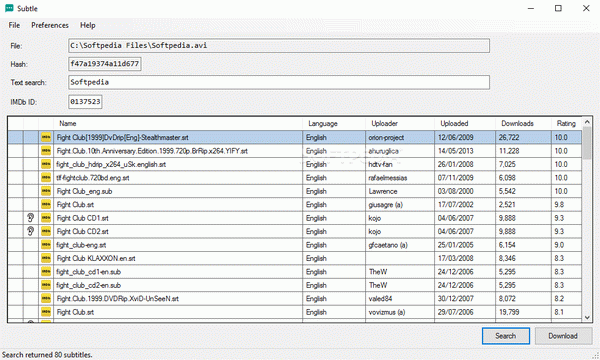Click uploader Lawrence cell
Screen dimensions: 600x360
[x=400, y=191]
